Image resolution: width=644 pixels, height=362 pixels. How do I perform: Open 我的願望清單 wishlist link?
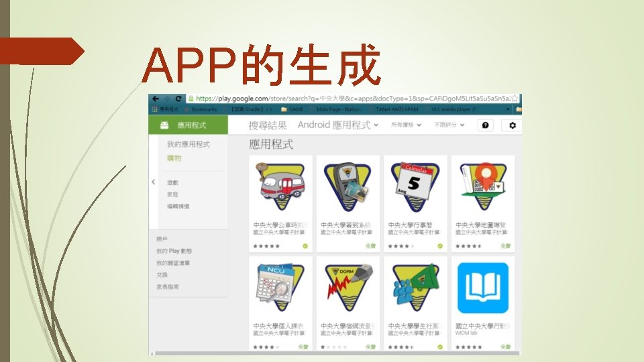[173, 263]
